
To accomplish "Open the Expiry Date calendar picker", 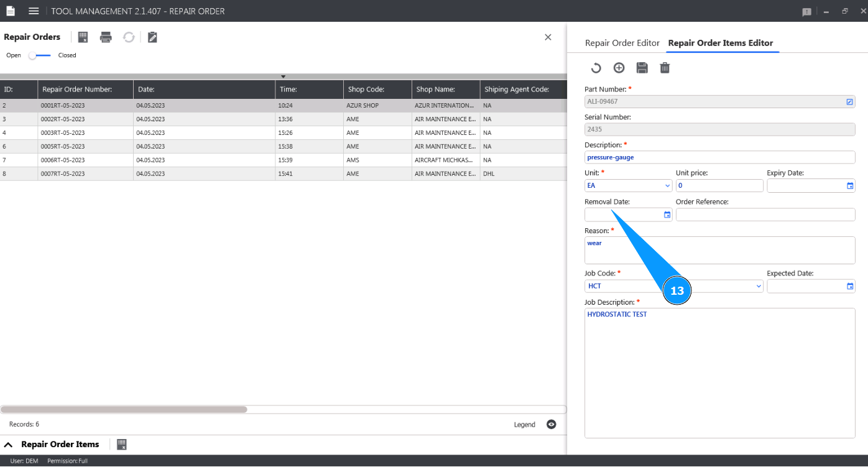I will 850,185.
